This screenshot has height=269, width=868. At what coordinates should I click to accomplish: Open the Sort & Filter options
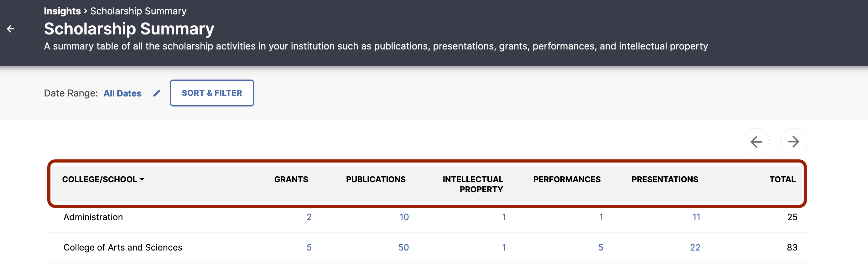[212, 93]
